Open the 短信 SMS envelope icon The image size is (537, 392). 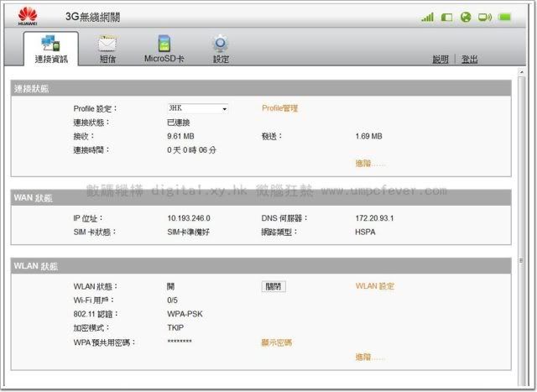click(x=107, y=44)
